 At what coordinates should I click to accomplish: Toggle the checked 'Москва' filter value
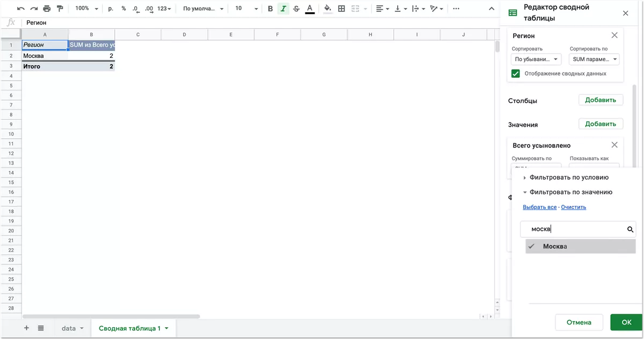580,246
